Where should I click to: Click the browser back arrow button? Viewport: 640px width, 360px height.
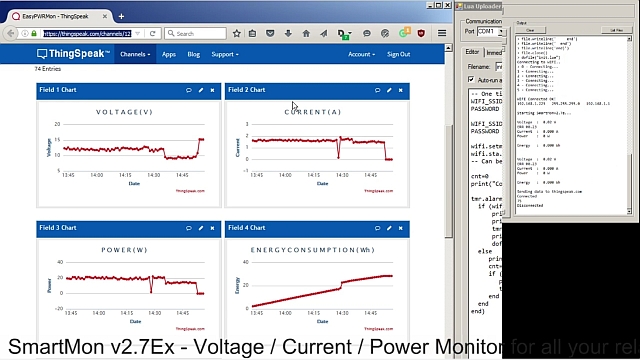11,33
